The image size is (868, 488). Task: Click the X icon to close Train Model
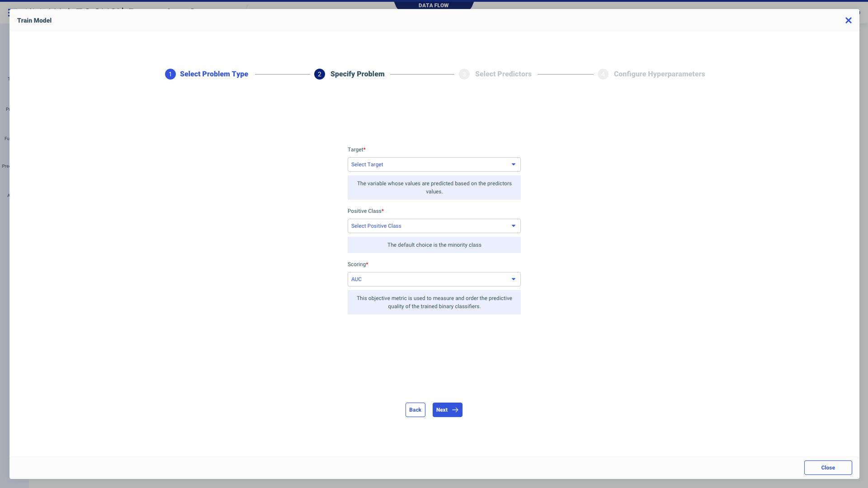pos(848,20)
